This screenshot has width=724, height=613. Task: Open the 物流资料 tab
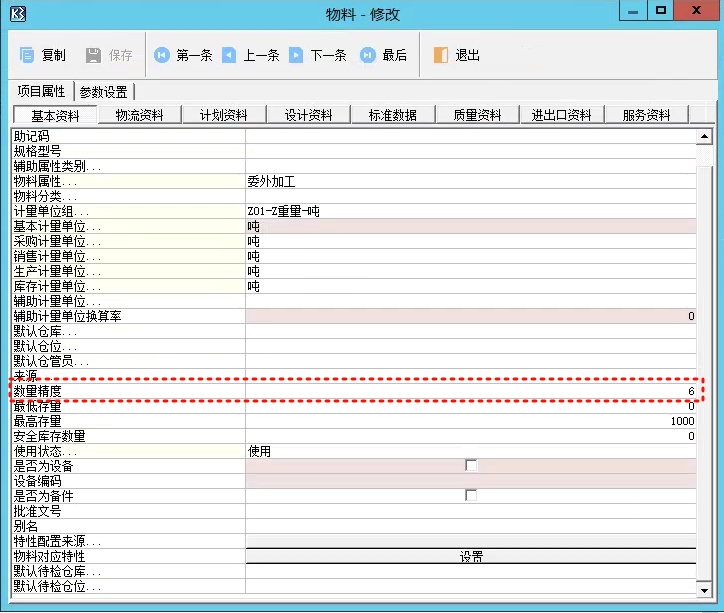pyautogui.click(x=139, y=115)
